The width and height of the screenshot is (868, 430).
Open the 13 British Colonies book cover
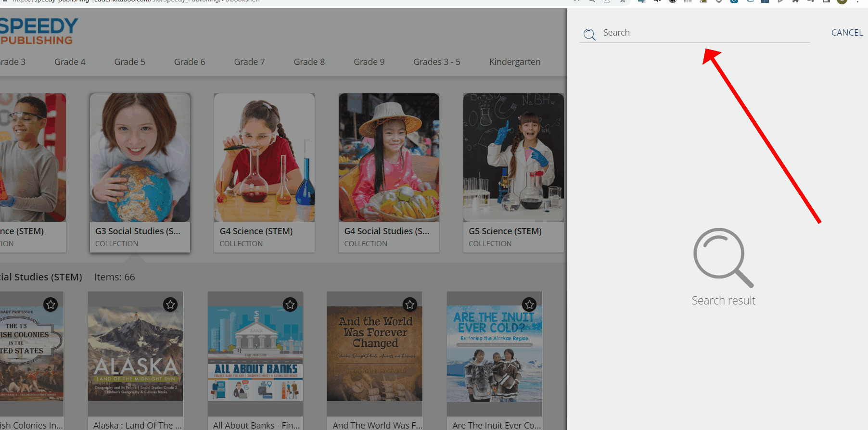32,354
